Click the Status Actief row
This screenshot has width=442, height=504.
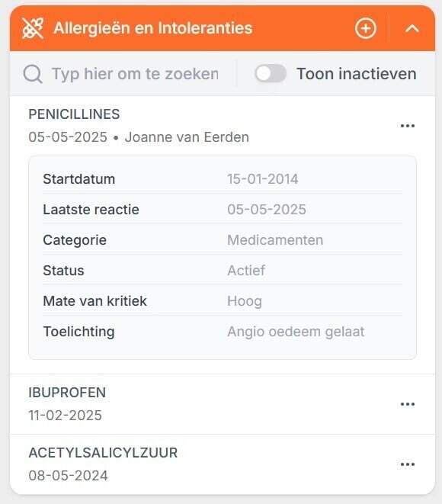click(x=223, y=271)
